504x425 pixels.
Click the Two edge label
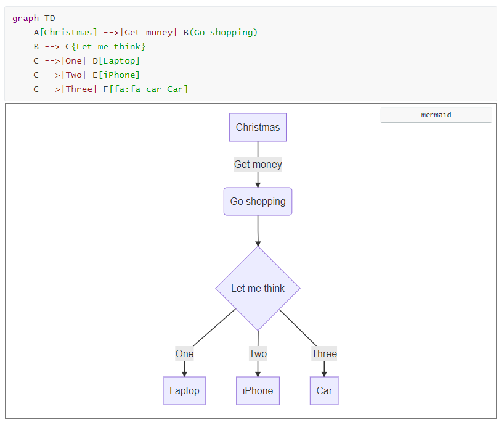(258, 353)
